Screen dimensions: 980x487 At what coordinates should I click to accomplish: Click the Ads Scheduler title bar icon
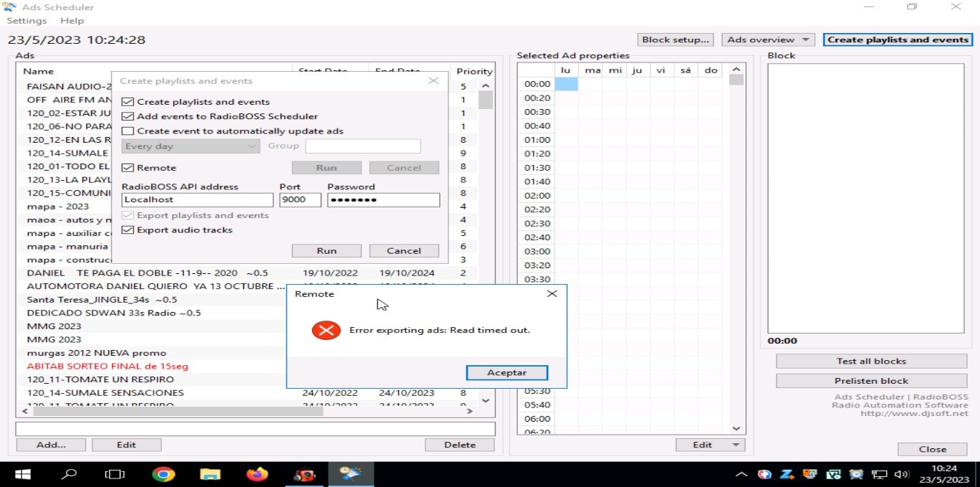pos(10,7)
